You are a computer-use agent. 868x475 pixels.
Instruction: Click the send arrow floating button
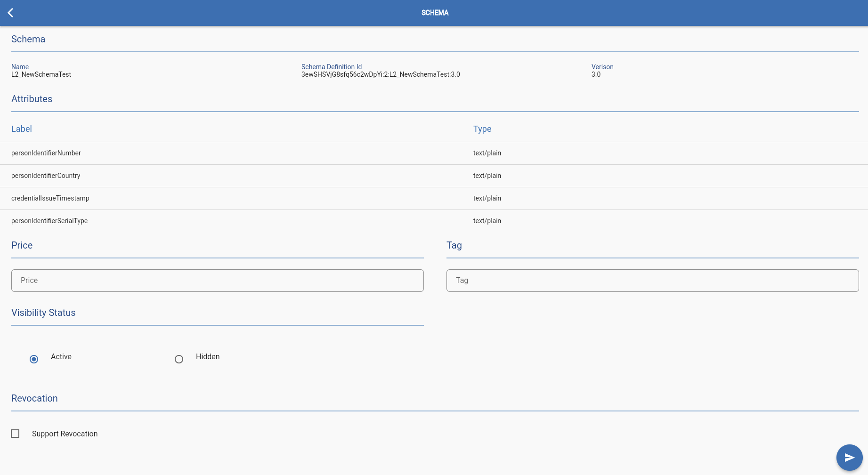click(849, 458)
